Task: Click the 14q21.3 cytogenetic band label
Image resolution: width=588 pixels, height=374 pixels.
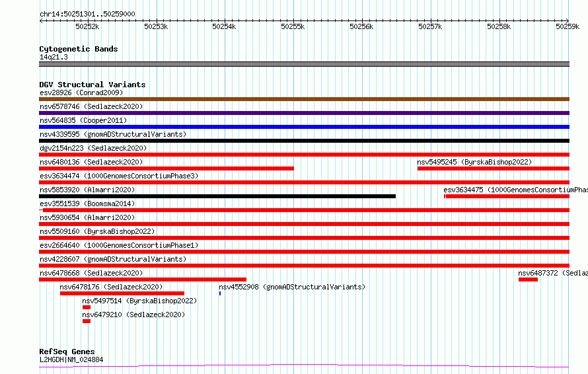Action: click(x=54, y=57)
